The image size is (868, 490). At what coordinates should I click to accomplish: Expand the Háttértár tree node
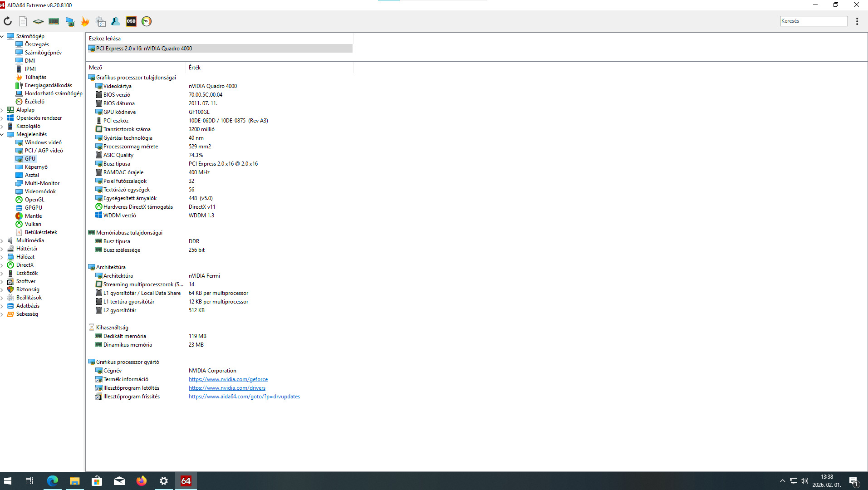(x=2, y=249)
